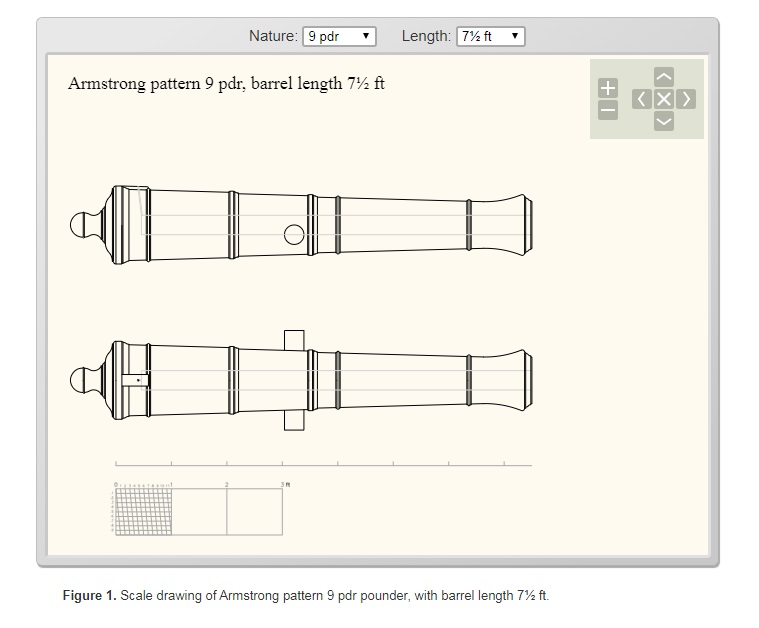Click the 'Nature:' label
This screenshot has height=628, width=759.
[x=273, y=36]
